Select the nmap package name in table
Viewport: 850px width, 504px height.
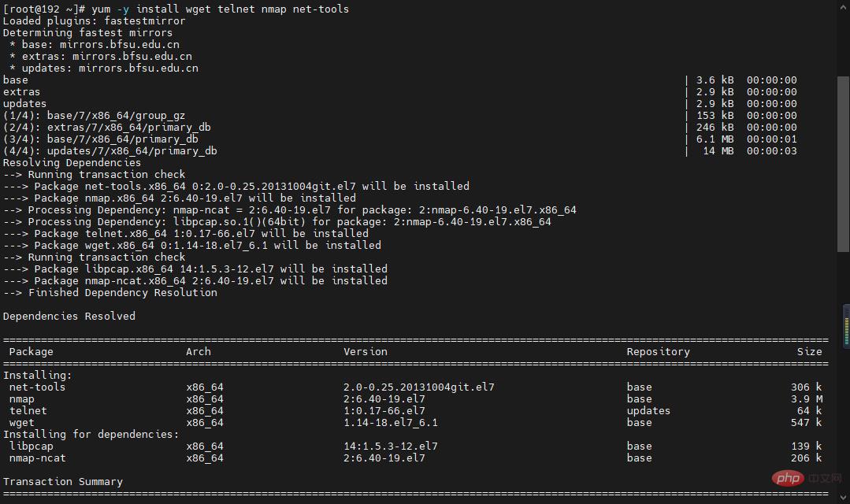coord(22,399)
